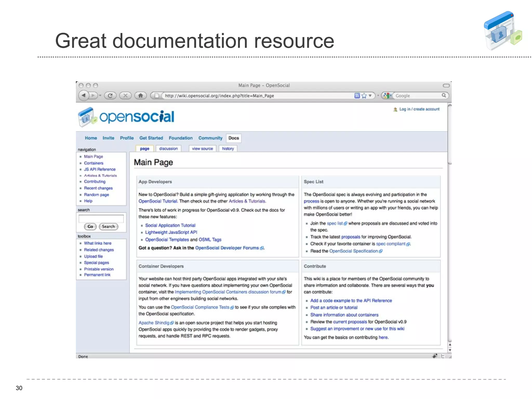This screenshot has height=399, width=532.
Task: Open Lightweight JavaScript API link
Action: 171,232
